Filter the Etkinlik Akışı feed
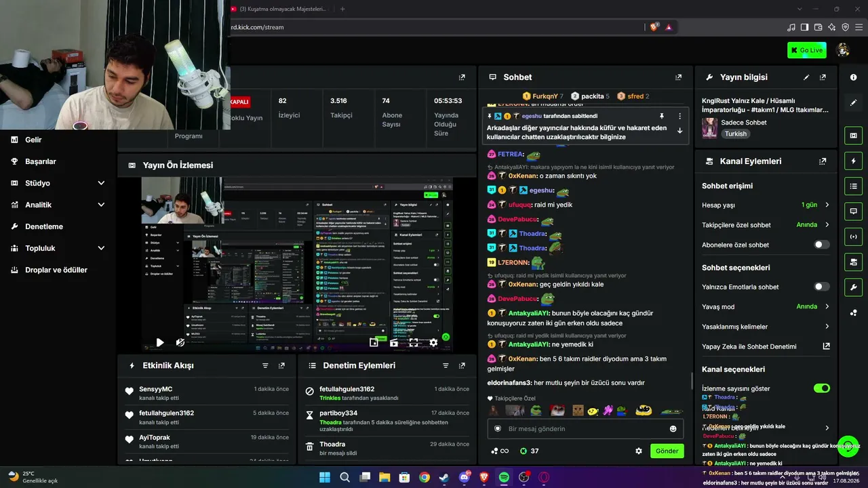Image resolution: width=868 pixels, height=488 pixels. pos(265,365)
